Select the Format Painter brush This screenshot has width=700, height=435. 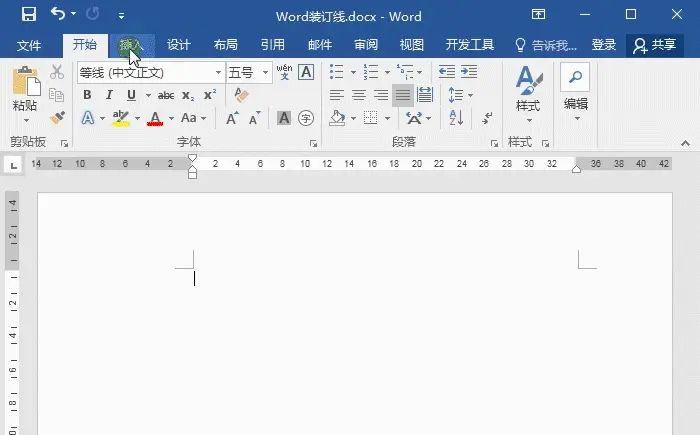coord(57,117)
